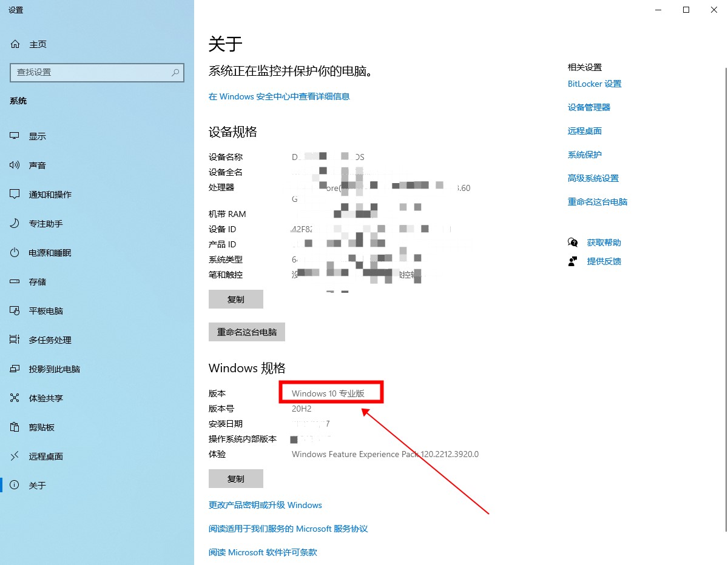Viewport: 728px width, 565px height.
Task: Open 更改产品密钥或升级 Windows link
Action: coord(265,505)
